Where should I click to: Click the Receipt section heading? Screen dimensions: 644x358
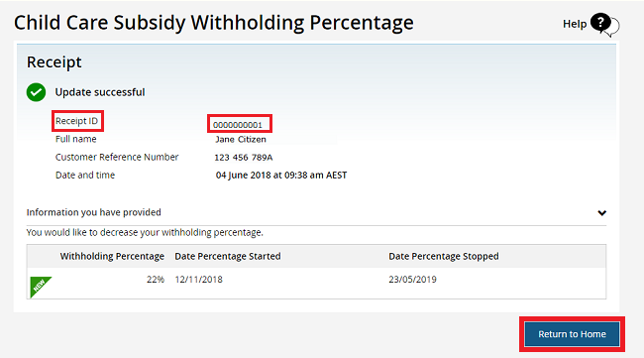[54, 62]
